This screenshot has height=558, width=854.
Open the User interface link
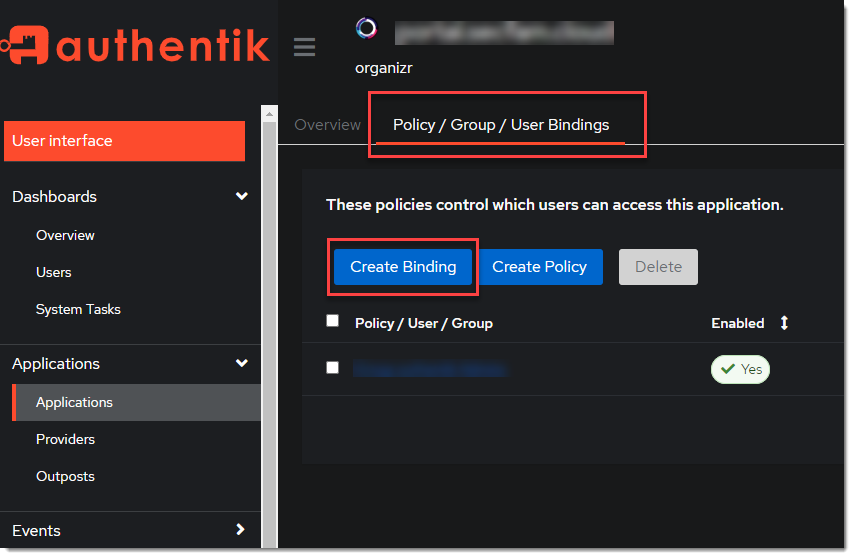click(124, 141)
